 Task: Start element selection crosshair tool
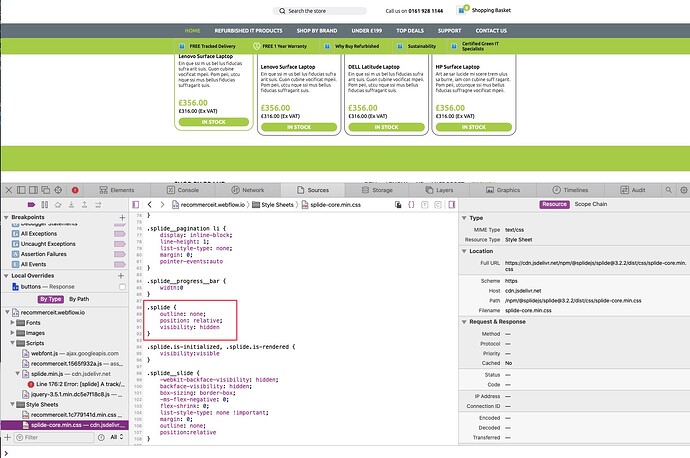click(58, 190)
